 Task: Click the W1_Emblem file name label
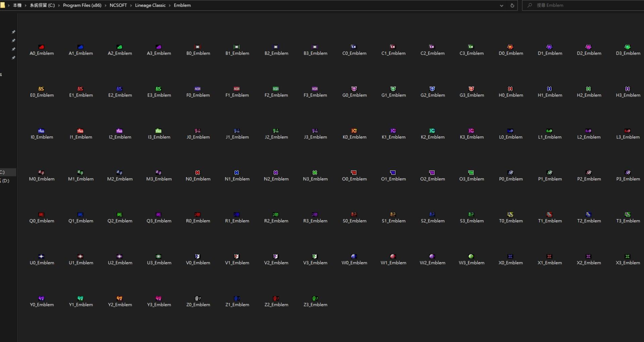[393, 263]
